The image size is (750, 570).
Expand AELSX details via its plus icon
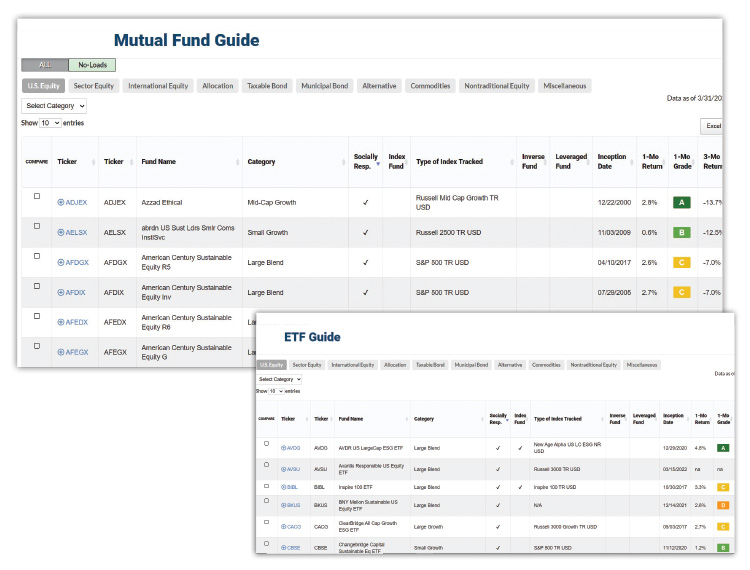tap(61, 232)
